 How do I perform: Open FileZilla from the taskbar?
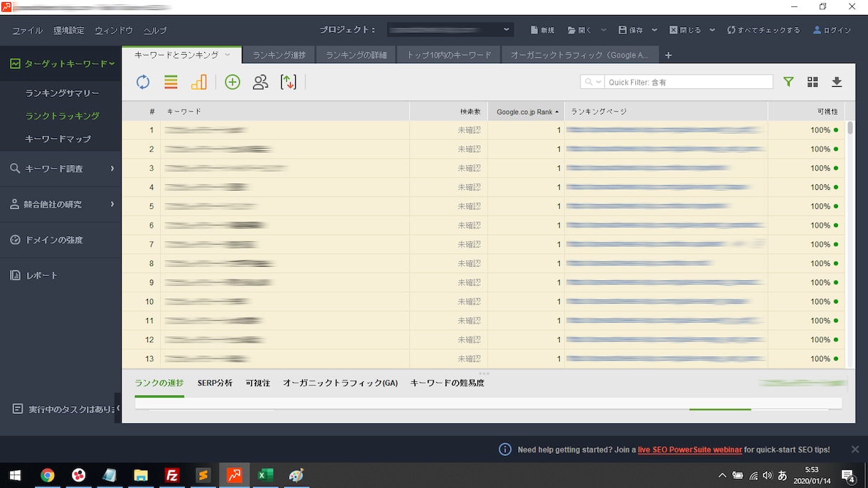(171, 475)
